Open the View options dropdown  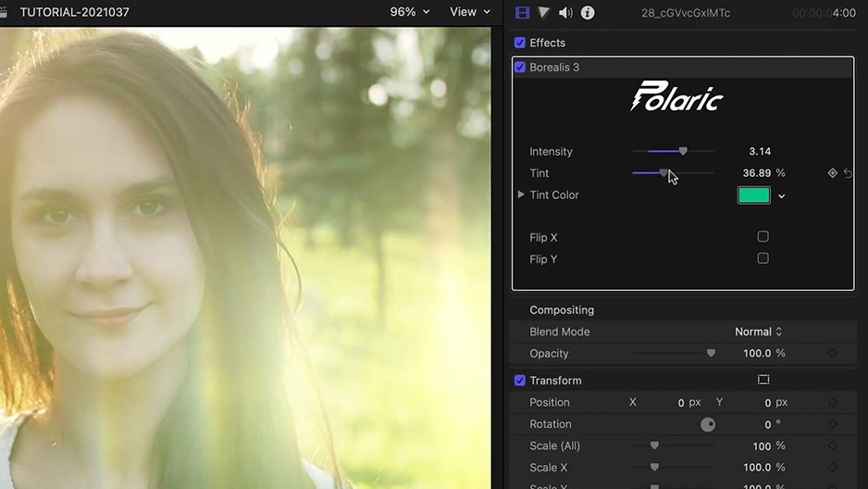point(470,12)
